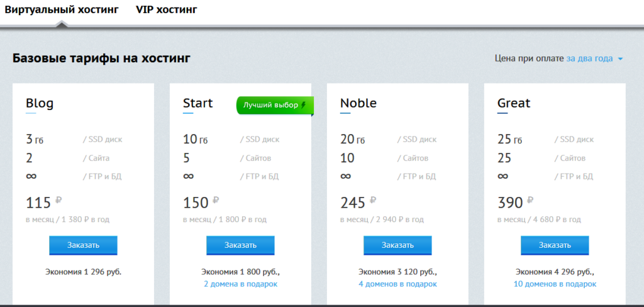Follow the '2 домена в подарок' link

[x=240, y=284]
